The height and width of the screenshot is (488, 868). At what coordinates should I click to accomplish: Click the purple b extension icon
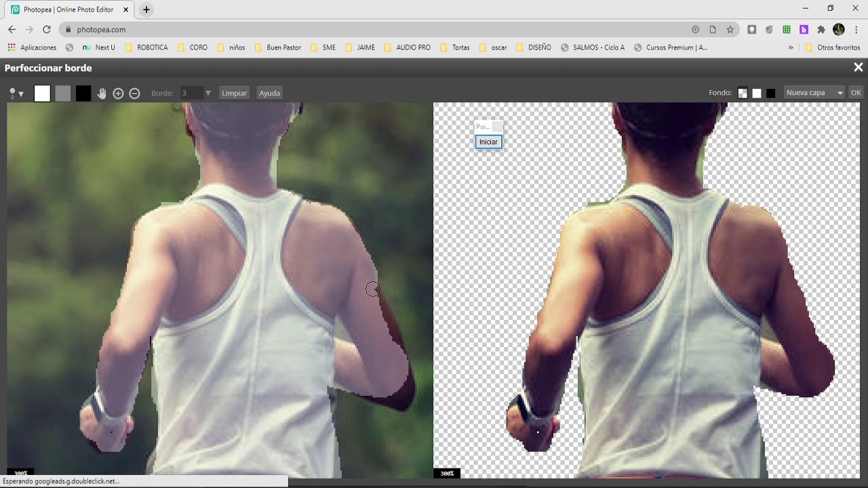click(804, 30)
